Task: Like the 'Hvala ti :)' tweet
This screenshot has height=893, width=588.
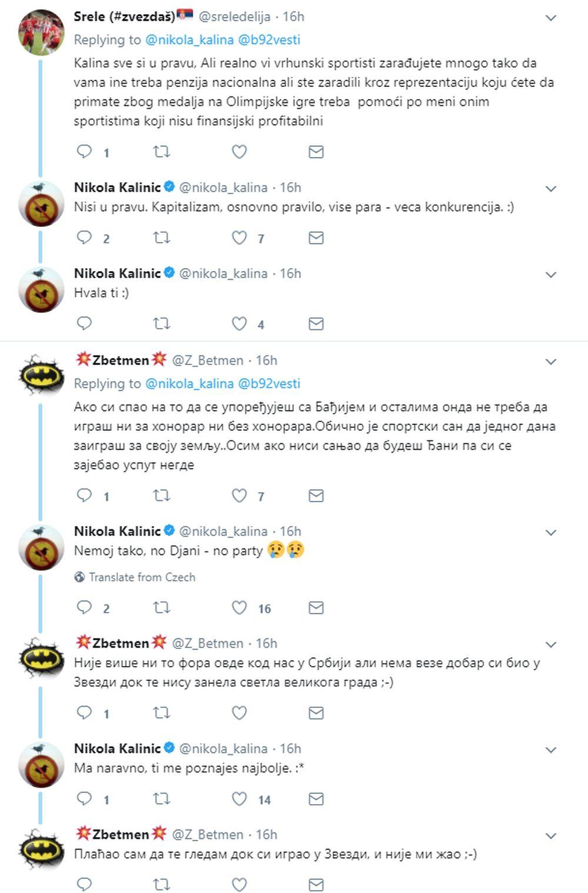Action: coord(239,323)
